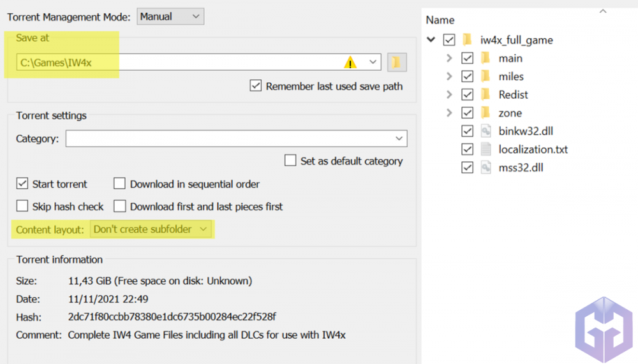Click the Redist folder icon

486,95
